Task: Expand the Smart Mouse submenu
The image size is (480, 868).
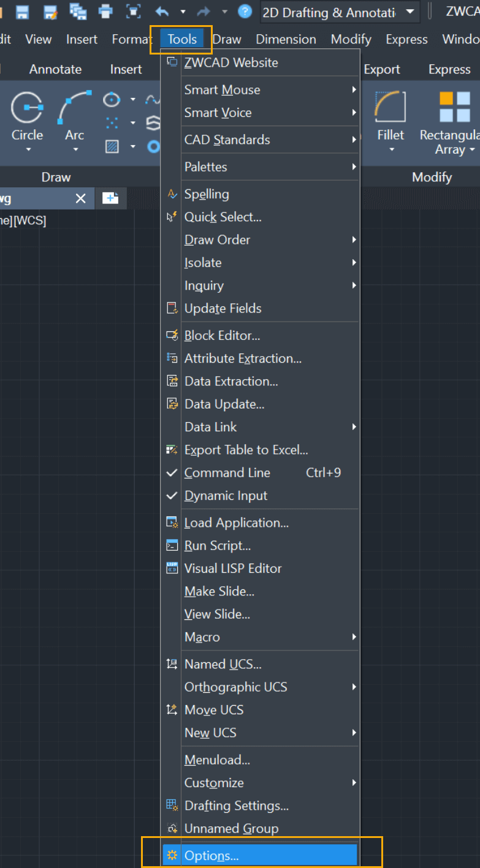Action: pyautogui.click(x=260, y=90)
